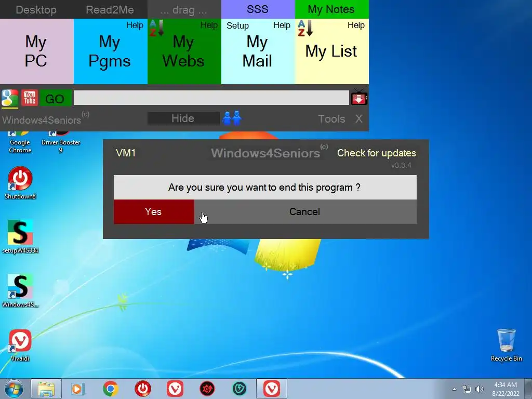Screen dimensions: 532x399
Task: Open the My Mail tile
Action: [x=258, y=51]
